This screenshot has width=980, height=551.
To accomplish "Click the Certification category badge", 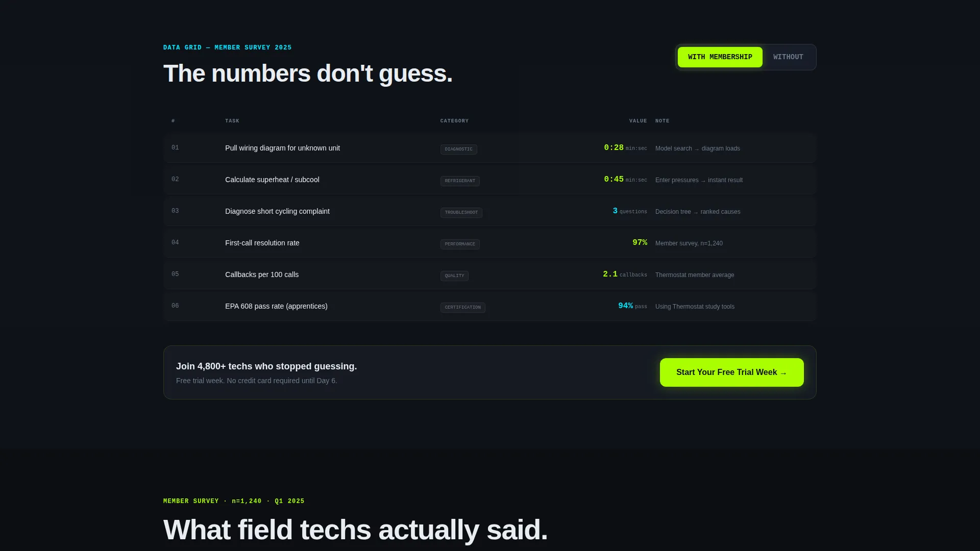I will 462,308.
